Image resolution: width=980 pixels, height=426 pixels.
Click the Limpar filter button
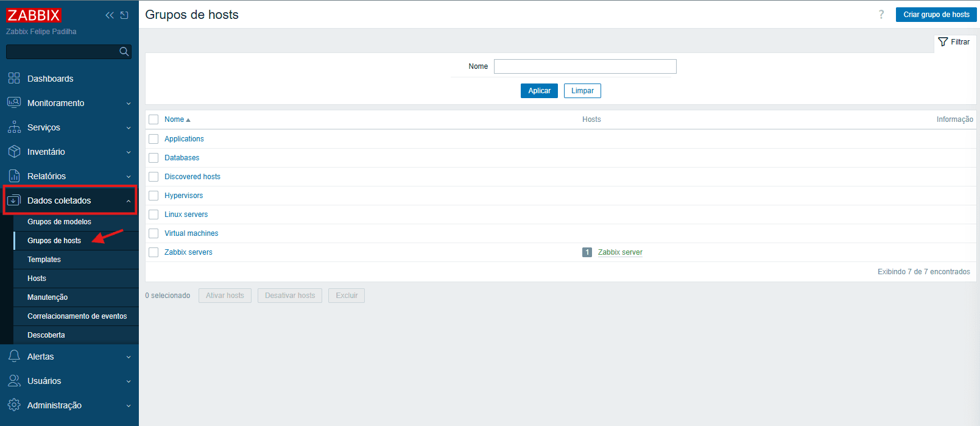(x=582, y=91)
